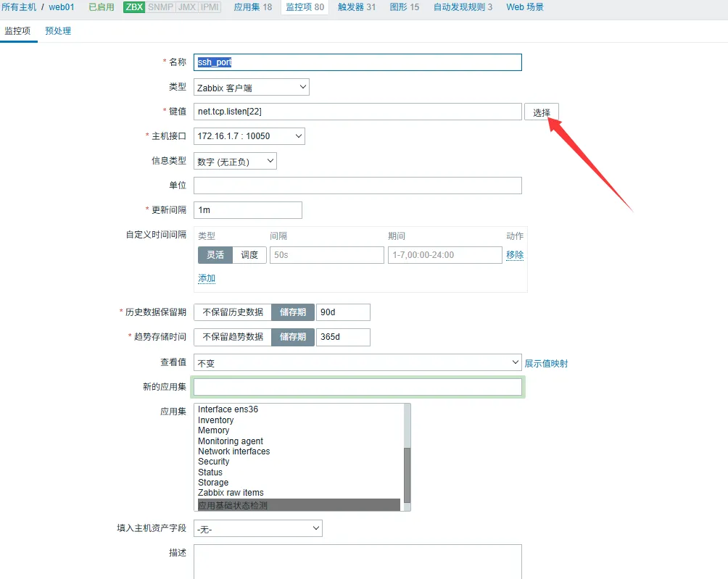Select the 灵活 interval type

[215, 255]
